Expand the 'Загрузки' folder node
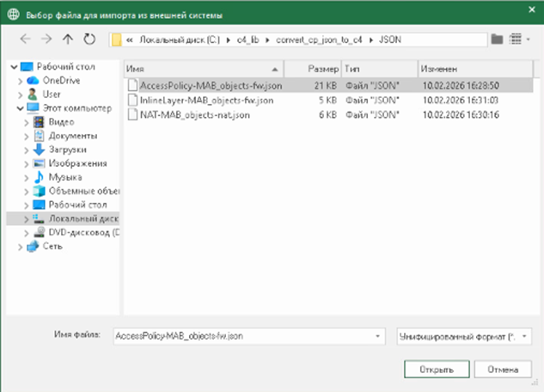Image resolution: width=544 pixels, height=392 pixels. [x=27, y=150]
